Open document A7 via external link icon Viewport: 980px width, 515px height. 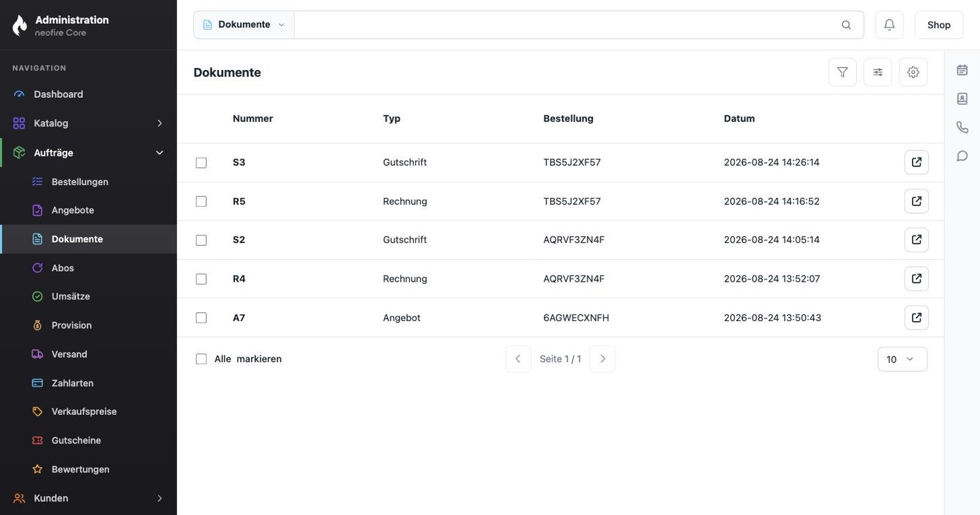(x=917, y=318)
